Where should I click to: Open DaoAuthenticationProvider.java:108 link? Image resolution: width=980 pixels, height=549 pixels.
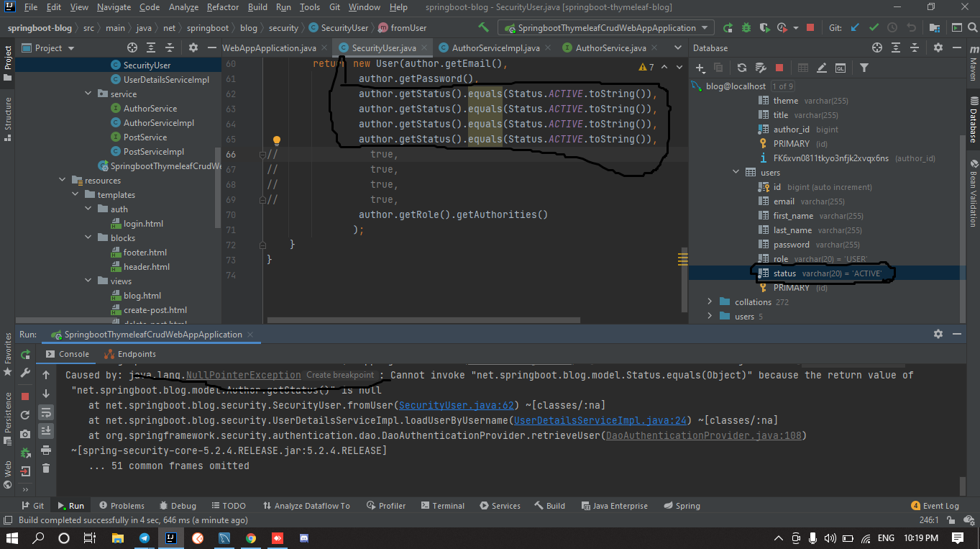pos(703,435)
